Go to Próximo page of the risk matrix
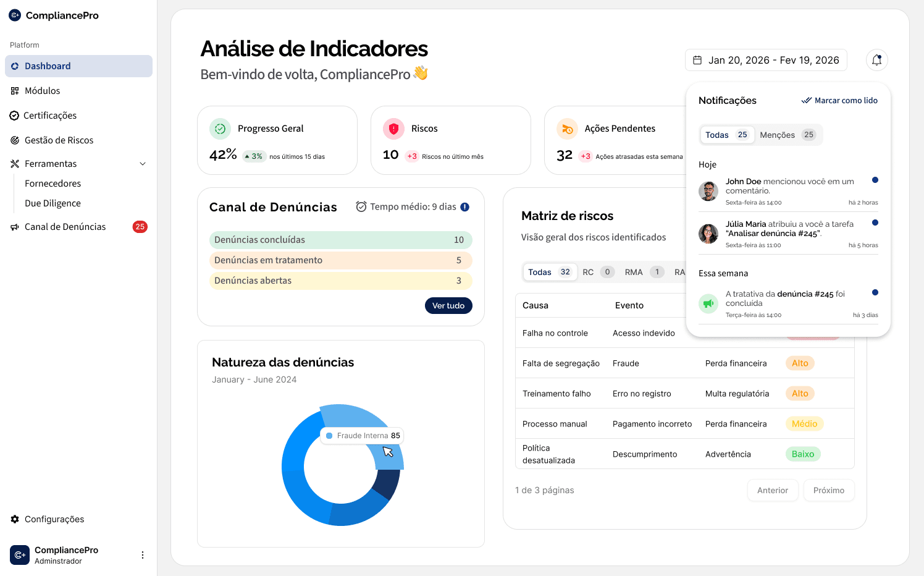Viewport: 924px width, 576px height. point(828,489)
